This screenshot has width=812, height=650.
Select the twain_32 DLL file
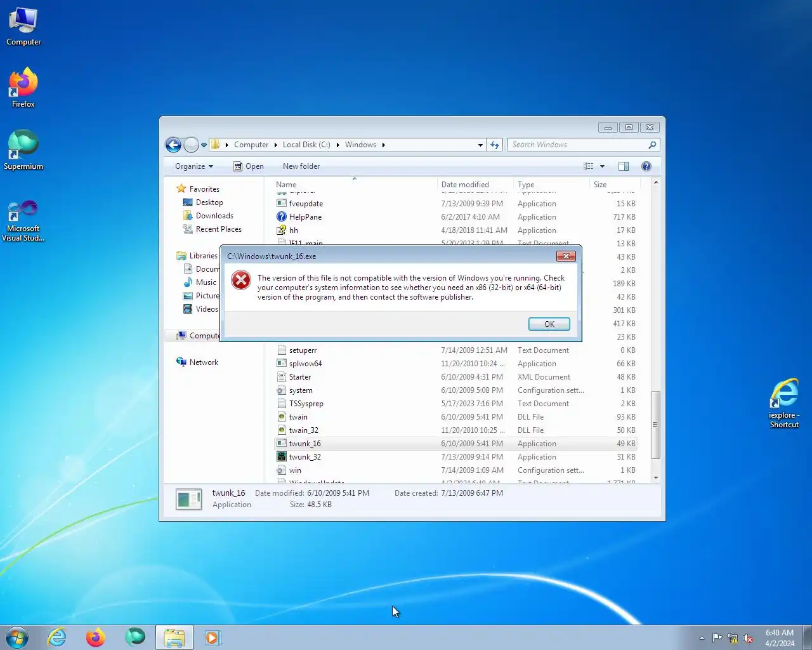[x=455, y=430]
